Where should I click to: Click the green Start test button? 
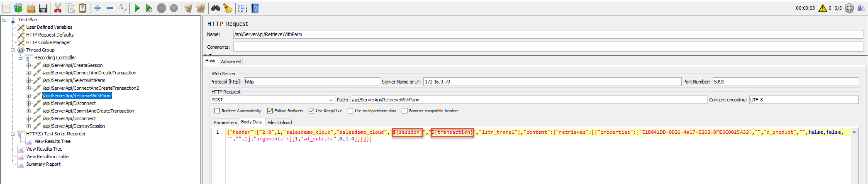pos(137,8)
